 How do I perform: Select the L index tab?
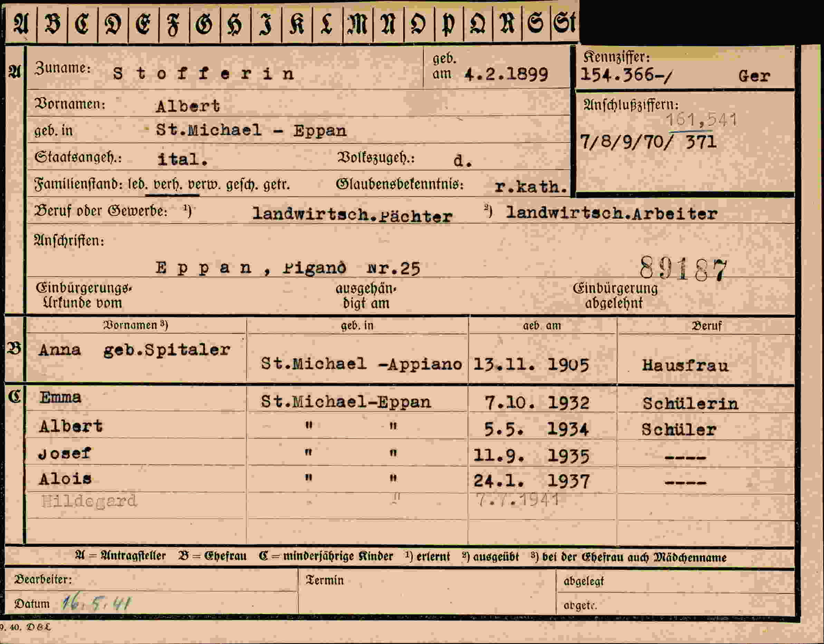coord(327,25)
